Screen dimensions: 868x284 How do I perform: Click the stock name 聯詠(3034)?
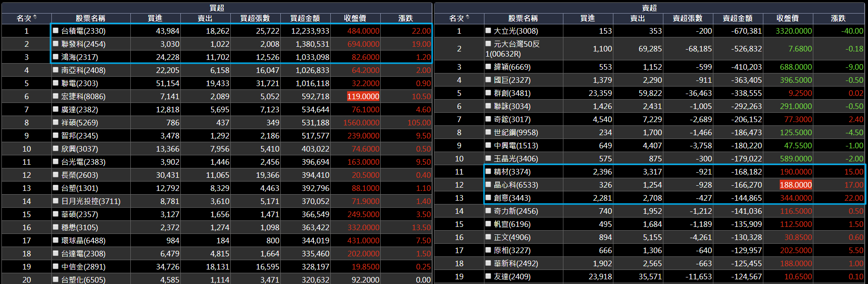pos(512,106)
